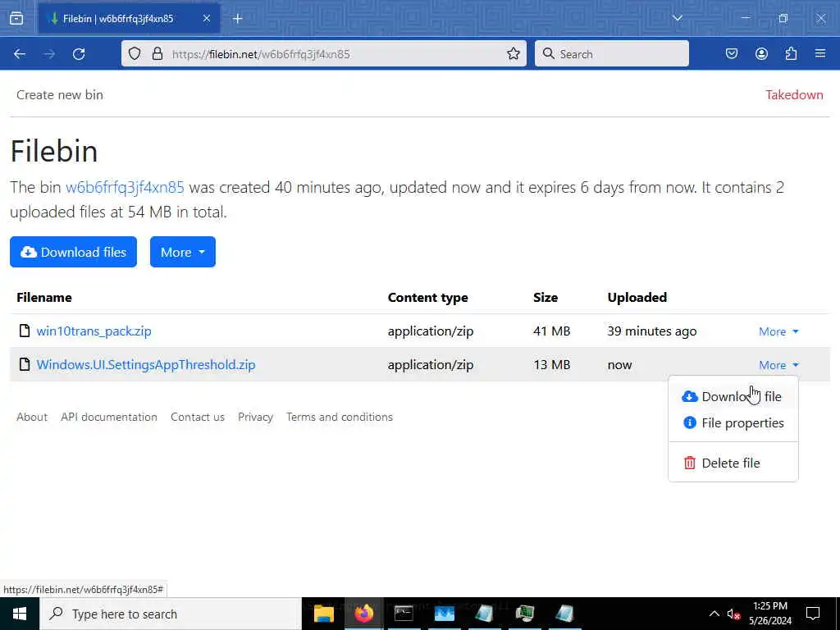Image resolution: width=840 pixels, height=630 pixels.
Task: Open the Firefox account icon
Action: tap(761, 53)
